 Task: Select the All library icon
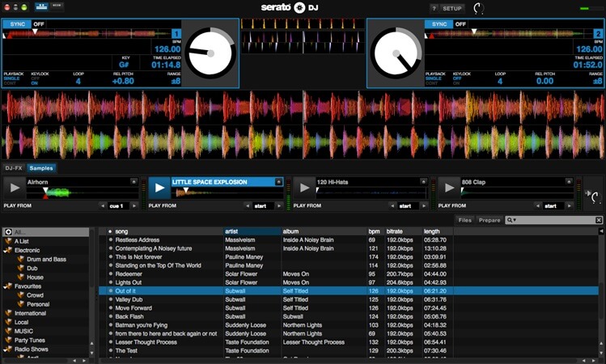8,232
